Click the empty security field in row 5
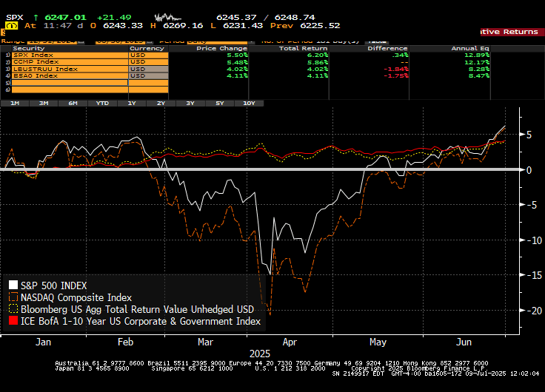 click(70, 83)
